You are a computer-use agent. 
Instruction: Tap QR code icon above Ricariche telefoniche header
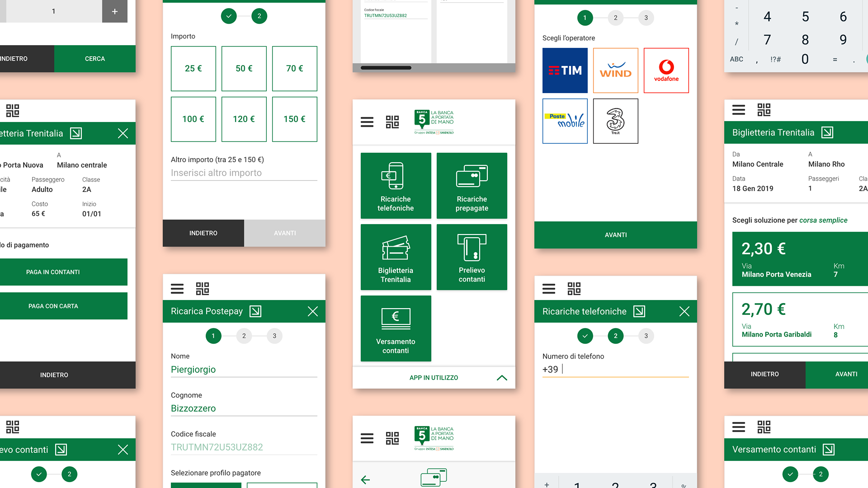(574, 289)
